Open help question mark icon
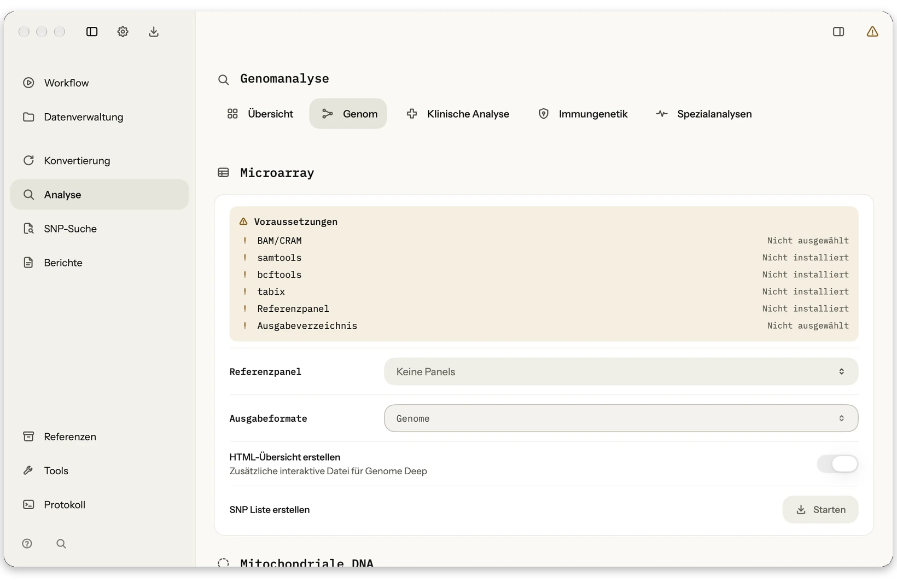This screenshot has width=897, height=588. [27, 544]
